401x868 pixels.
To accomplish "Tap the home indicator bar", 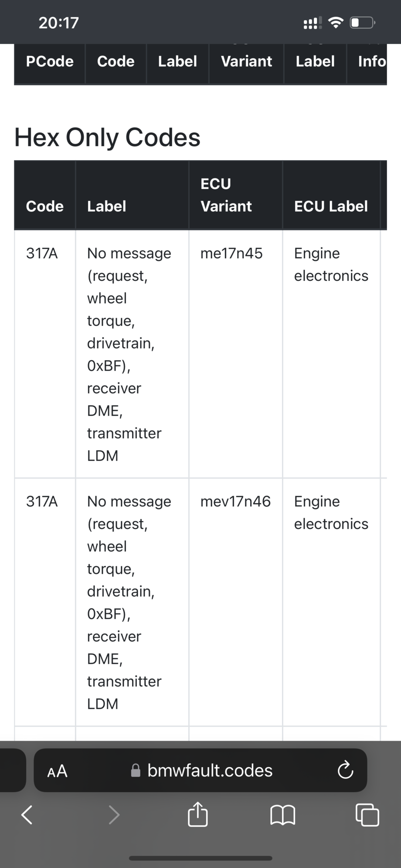I will coord(200,858).
